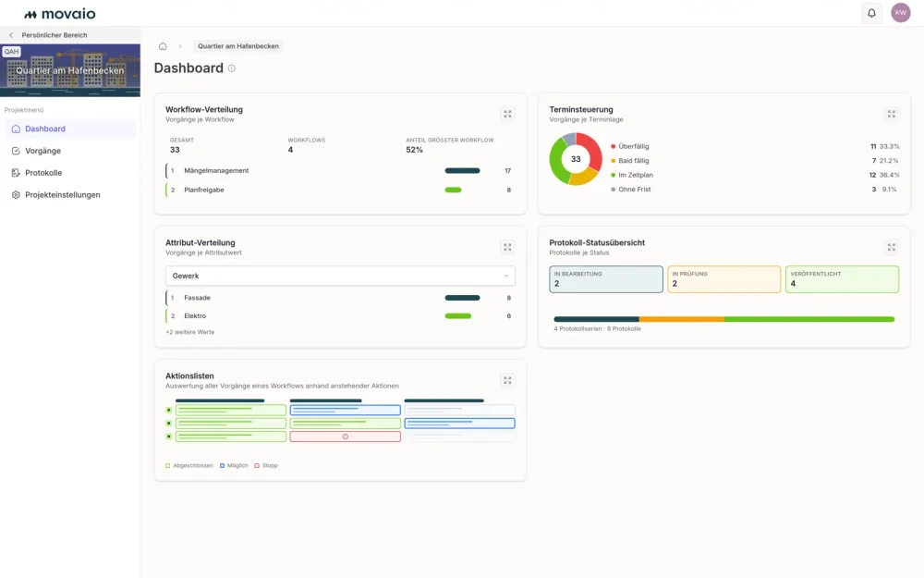Click the Protokolle document icon

pos(16,173)
